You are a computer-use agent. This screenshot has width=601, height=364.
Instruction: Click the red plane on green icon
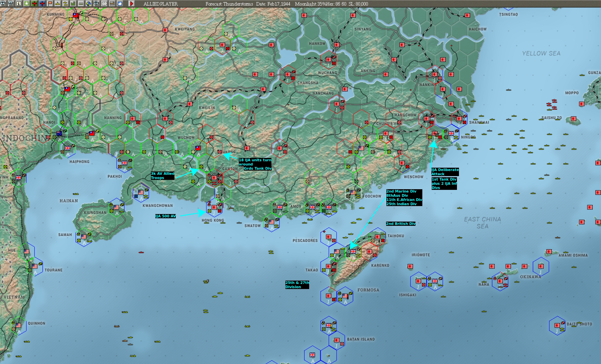(34, 4)
